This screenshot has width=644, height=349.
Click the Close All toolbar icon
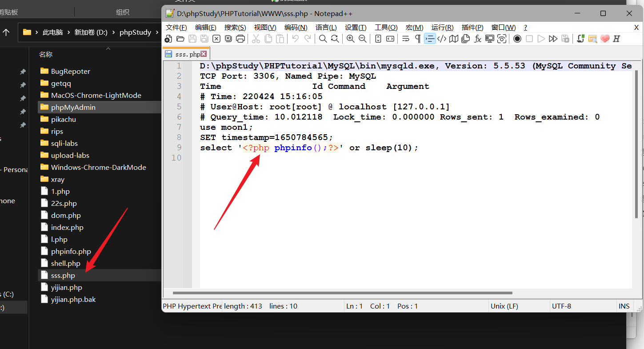click(228, 39)
